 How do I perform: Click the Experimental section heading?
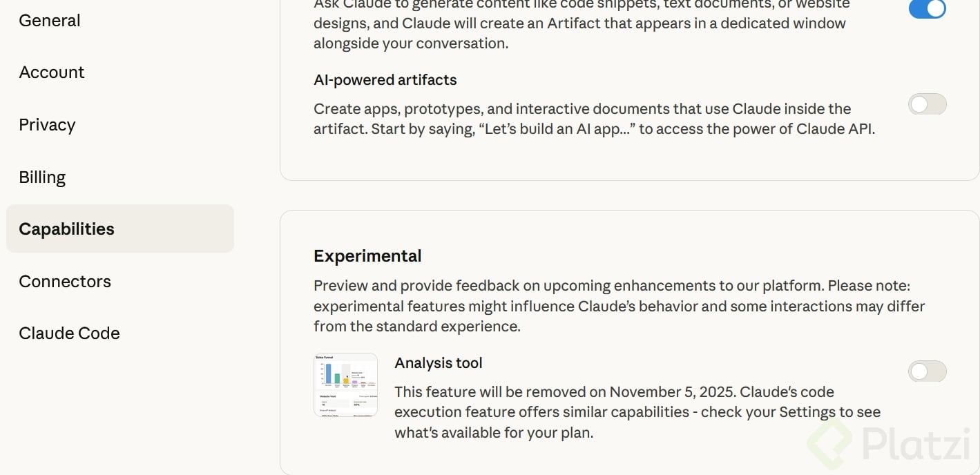[x=367, y=256]
